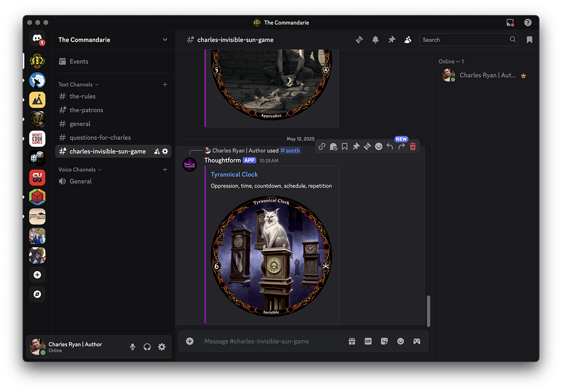The image size is (562, 392).
Task: Create a channel in Text Channels
Action: pyautogui.click(x=165, y=85)
